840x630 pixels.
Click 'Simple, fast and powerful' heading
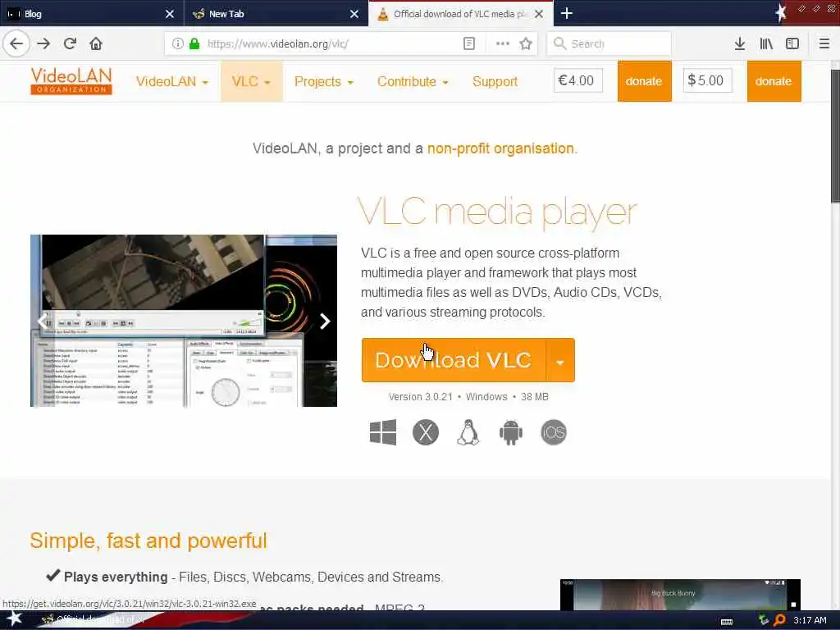(148, 541)
